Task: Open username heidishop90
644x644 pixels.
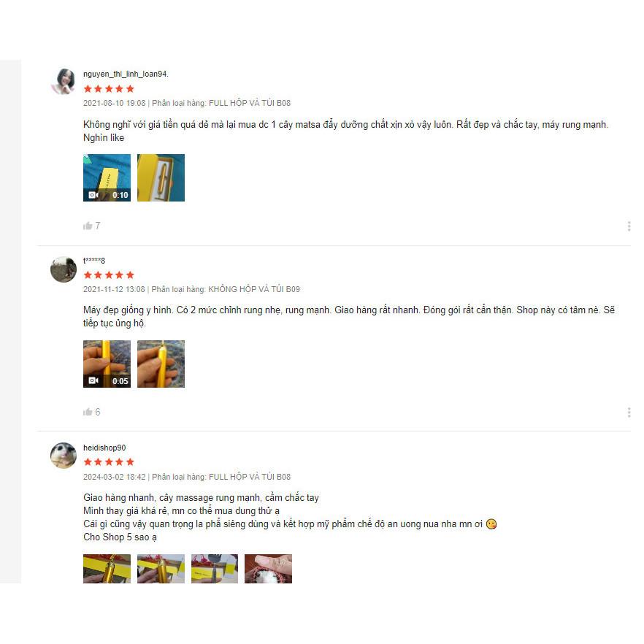Action: point(104,448)
